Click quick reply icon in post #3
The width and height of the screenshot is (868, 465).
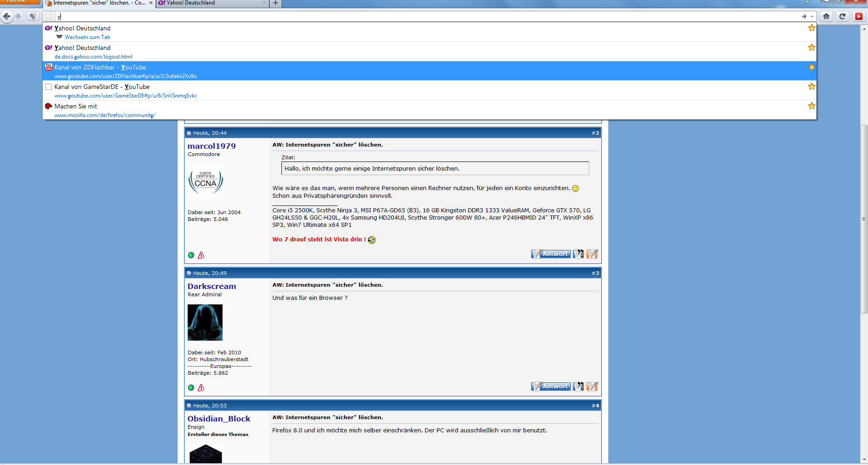pyautogui.click(x=592, y=387)
